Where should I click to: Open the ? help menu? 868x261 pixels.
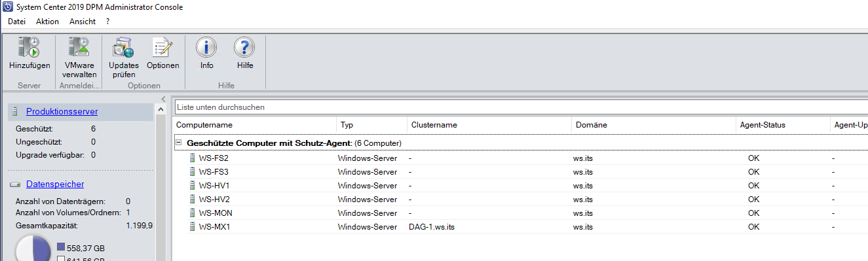point(107,22)
